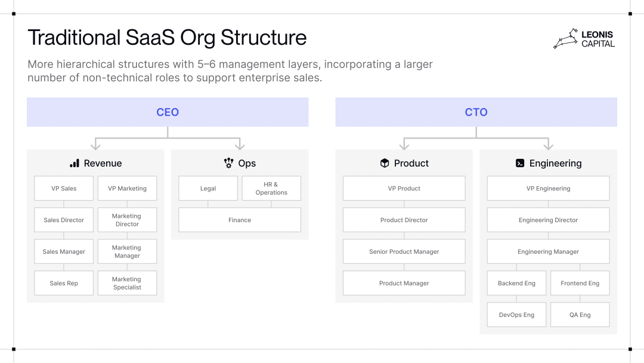Screen dimensions: 644x363
Task: Click the arrow pointing down to Revenue
Action: (95, 144)
